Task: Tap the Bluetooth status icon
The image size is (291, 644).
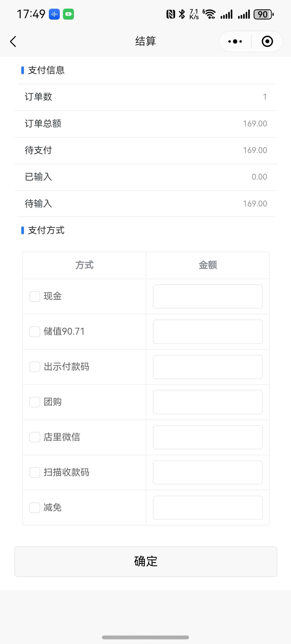Action: click(182, 14)
